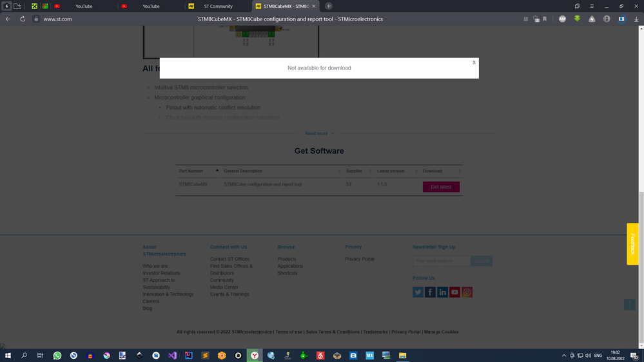Bookmark this page with the bookmark icon

pyautogui.click(x=545, y=19)
